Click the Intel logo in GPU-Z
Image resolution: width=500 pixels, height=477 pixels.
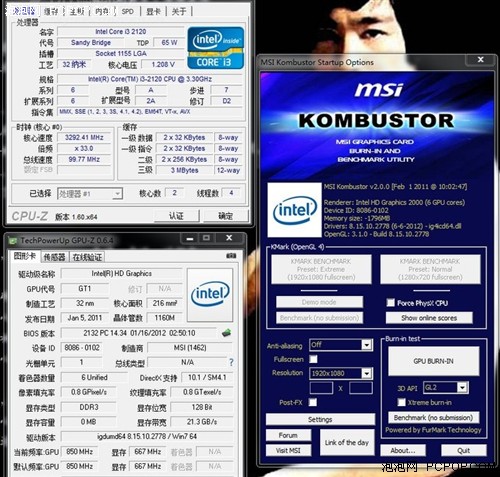point(210,295)
